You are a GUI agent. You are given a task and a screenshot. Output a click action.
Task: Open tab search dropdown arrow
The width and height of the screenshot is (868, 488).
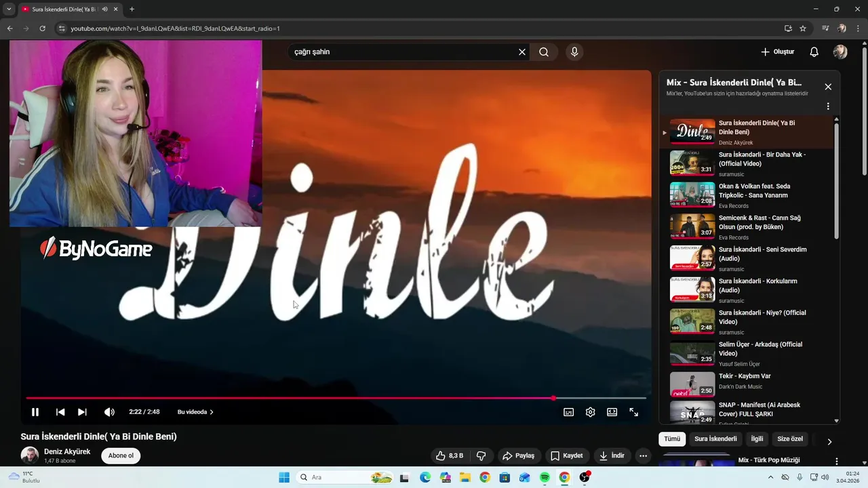pos(9,9)
